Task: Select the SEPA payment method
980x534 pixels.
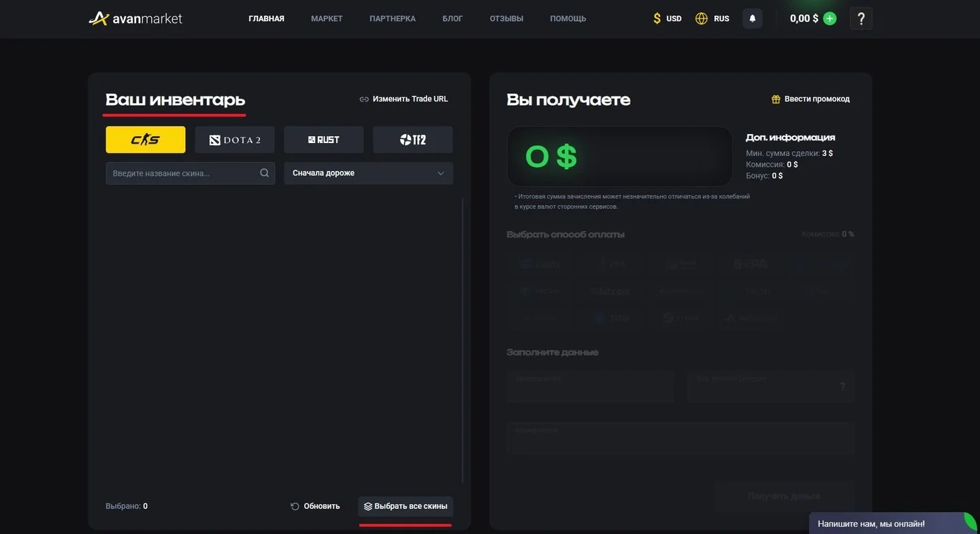Action: [751, 264]
